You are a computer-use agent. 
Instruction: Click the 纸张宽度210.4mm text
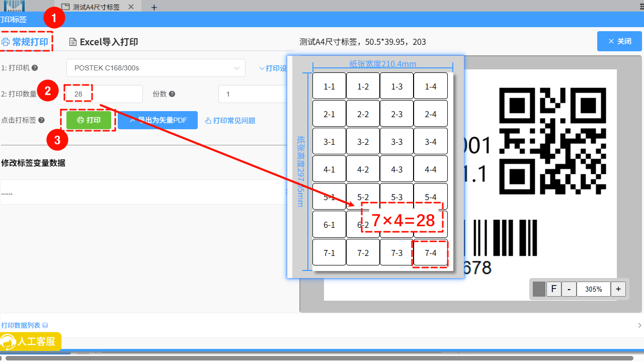click(x=383, y=64)
